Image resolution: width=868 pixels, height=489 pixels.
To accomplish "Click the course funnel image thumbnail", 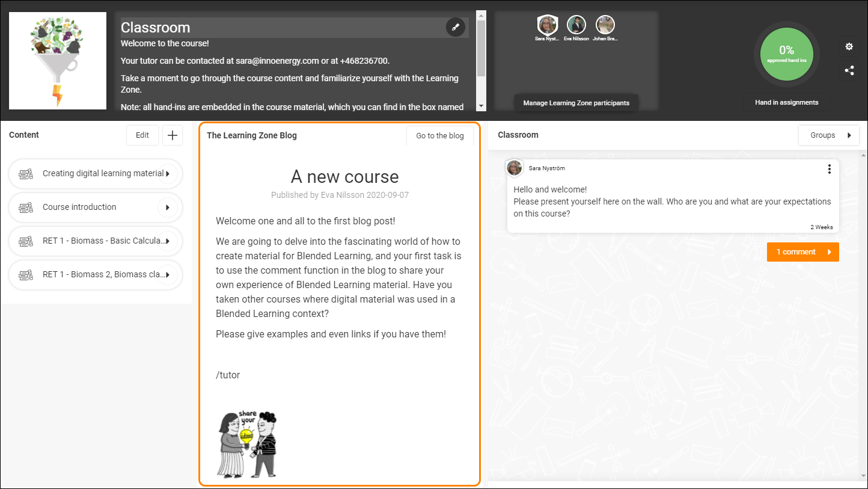I will click(x=58, y=61).
